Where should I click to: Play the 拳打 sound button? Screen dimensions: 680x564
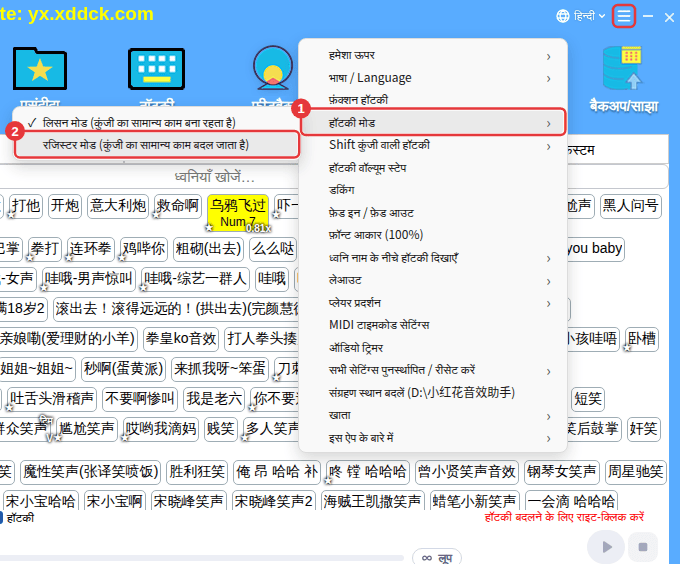pyautogui.click(x=45, y=249)
